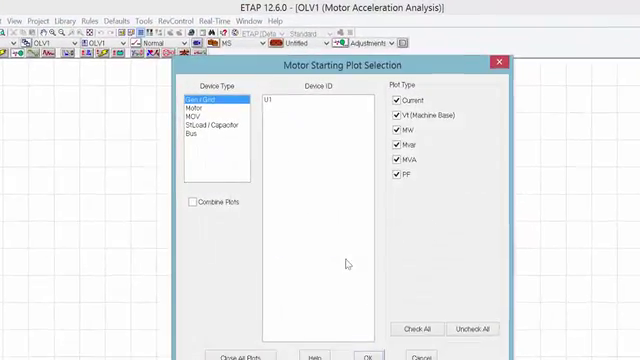Image resolution: width=640 pixels, height=360 pixels.
Task: Click the icon left of Normal configuration
Action: [x=136, y=43]
